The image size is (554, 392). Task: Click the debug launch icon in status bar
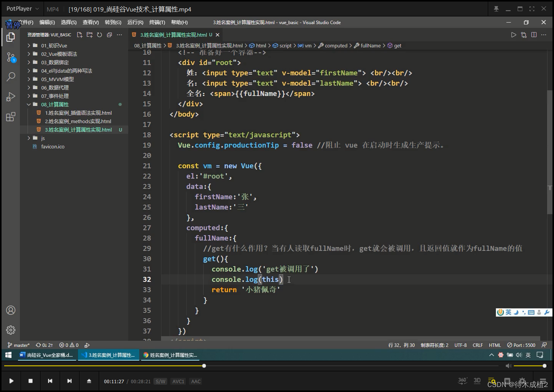click(x=87, y=345)
